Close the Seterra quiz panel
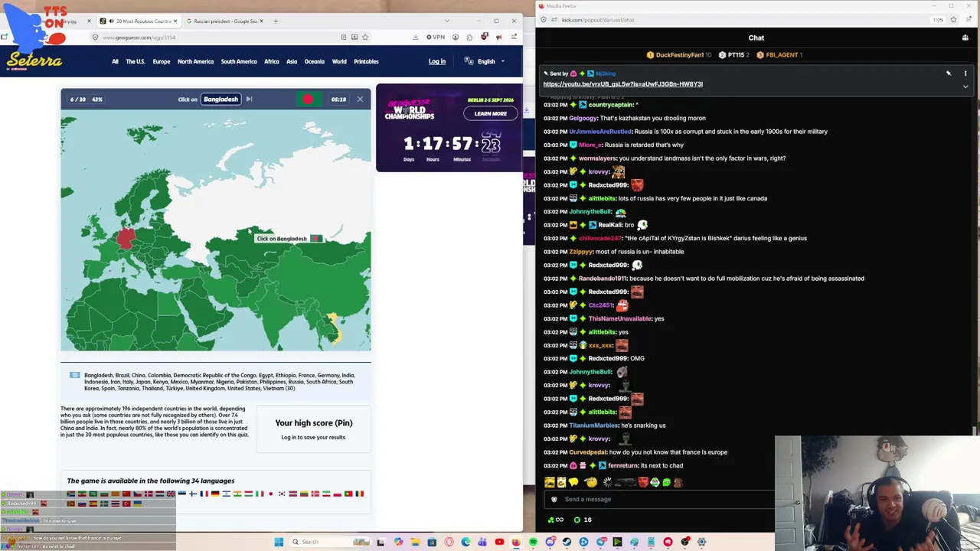Image resolution: width=980 pixels, height=551 pixels. [360, 99]
